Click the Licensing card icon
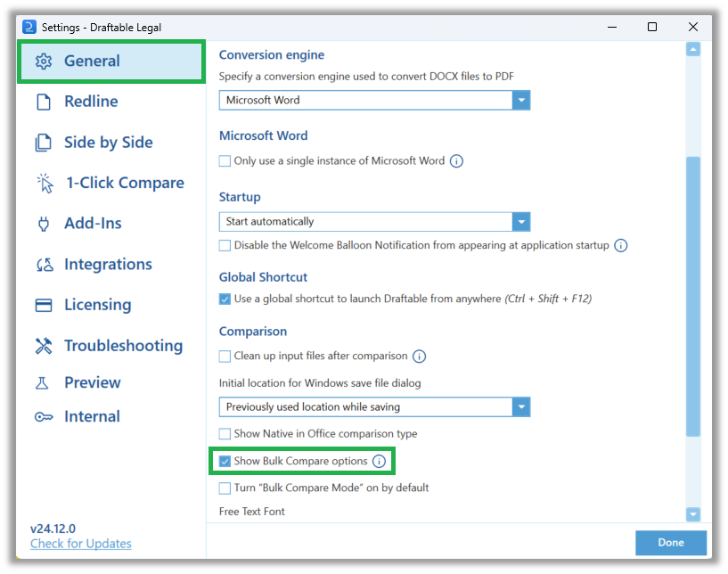The image size is (728, 574). pos(44,305)
